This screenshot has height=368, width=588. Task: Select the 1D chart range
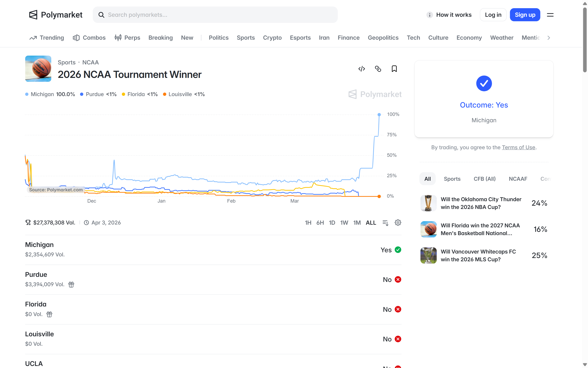coord(332,223)
